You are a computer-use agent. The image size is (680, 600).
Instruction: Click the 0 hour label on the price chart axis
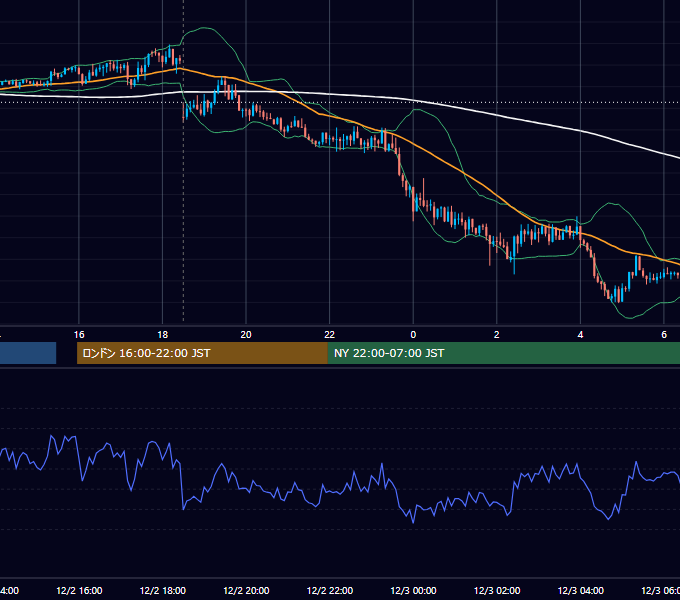[413, 335]
